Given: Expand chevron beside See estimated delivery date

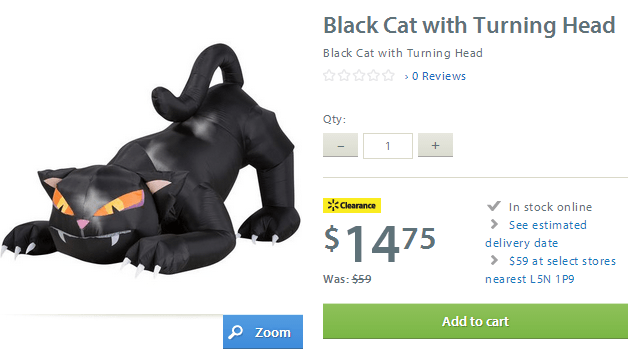Looking at the screenshot, I should click(x=494, y=224).
